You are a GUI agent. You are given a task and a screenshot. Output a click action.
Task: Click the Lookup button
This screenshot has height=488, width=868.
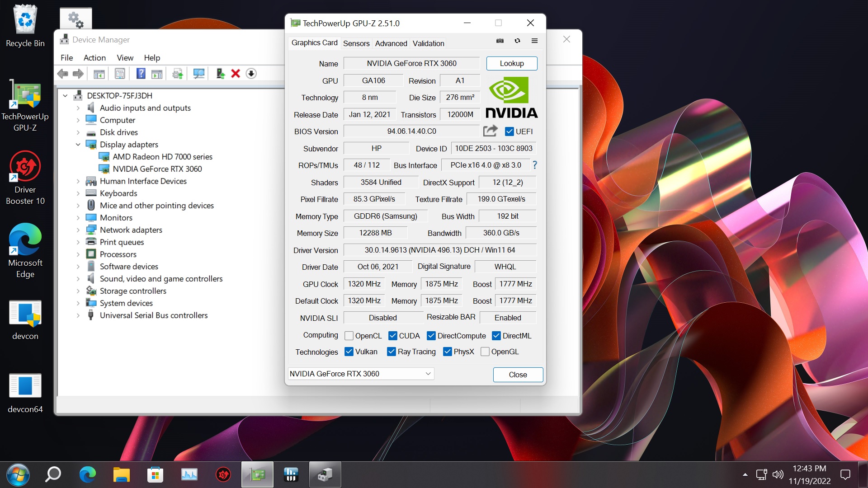coord(512,63)
